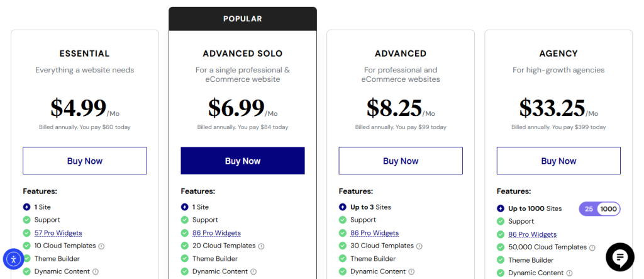The image size is (644, 279).
Task: Click the POPULAR banner on Advanced Solo
Action: [x=243, y=19]
